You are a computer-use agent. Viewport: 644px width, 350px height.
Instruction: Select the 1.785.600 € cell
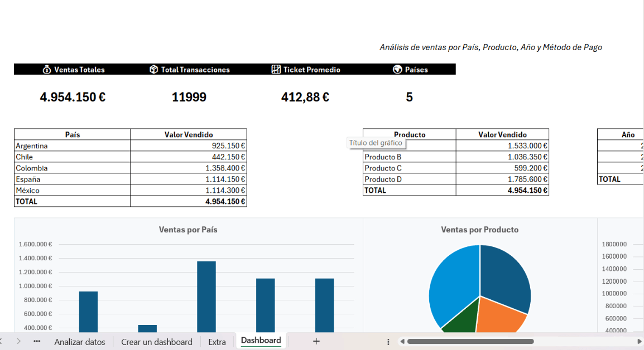[502, 179]
